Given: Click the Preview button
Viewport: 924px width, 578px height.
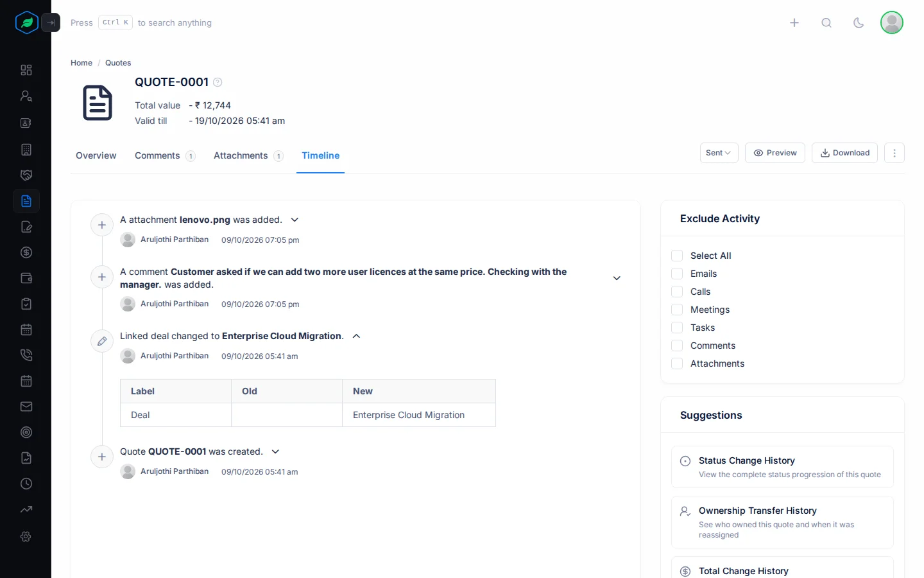Looking at the screenshot, I should 775,153.
